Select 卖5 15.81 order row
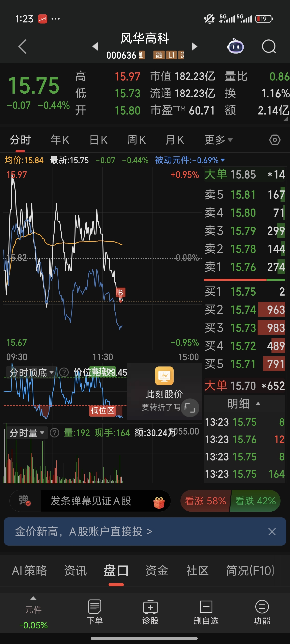The width and height of the screenshot is (290, 644). 244,194
